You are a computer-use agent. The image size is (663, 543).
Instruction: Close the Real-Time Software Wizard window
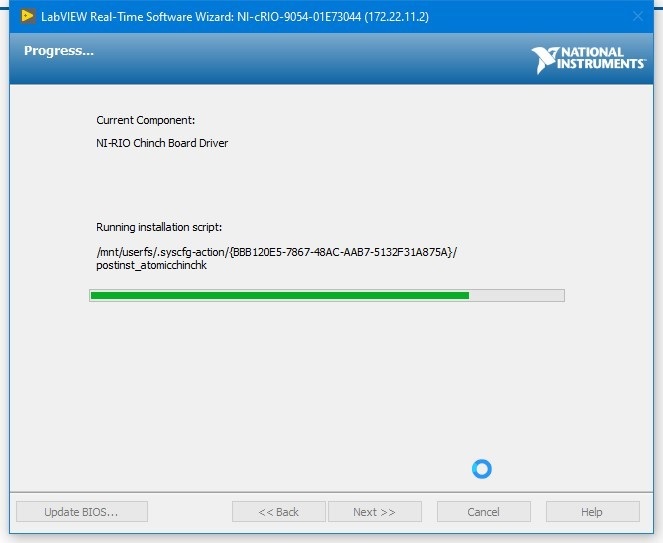pos(638,16)
